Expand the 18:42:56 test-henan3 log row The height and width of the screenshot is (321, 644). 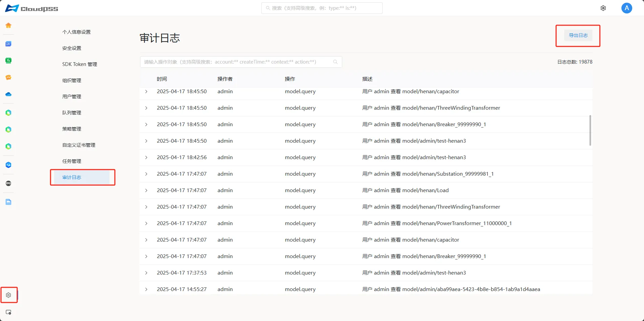[146, 157]
